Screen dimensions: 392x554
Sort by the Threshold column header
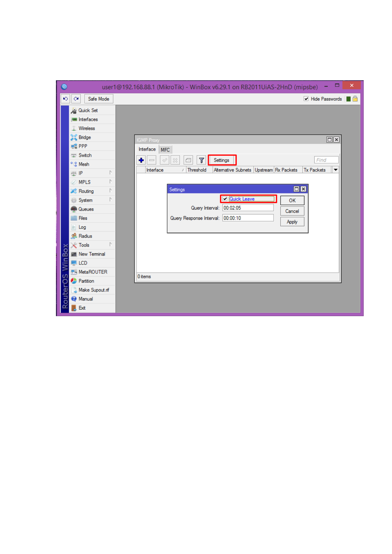[x=199, y=170]
